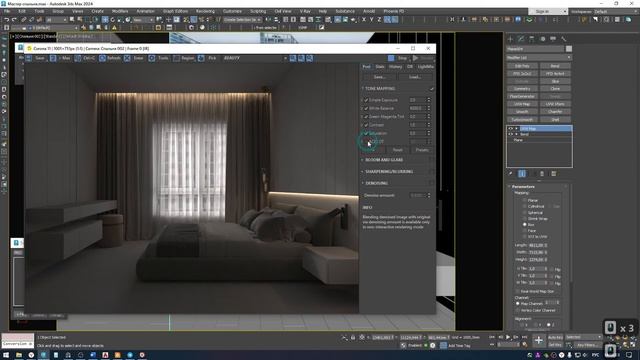Open the Motion tab in command panel
The width and height of the screenshot is (640, 360).
tap(542, 39)
